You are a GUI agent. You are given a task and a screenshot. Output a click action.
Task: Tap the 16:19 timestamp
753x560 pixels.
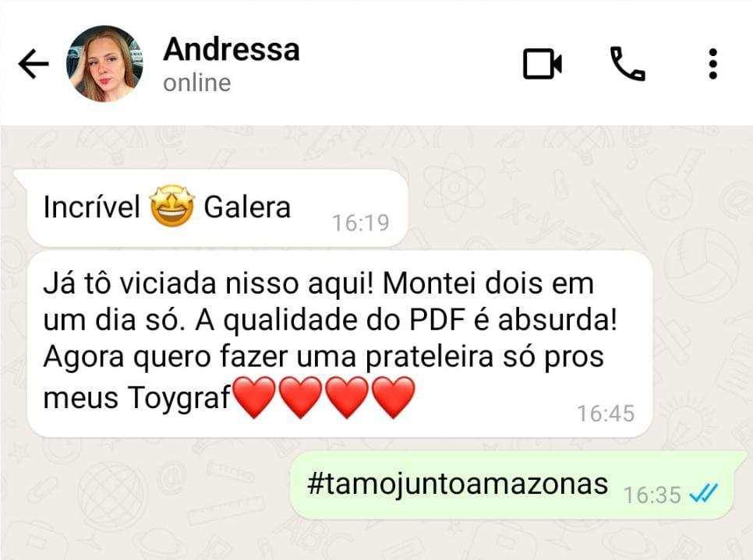click(x=361, y=223)
